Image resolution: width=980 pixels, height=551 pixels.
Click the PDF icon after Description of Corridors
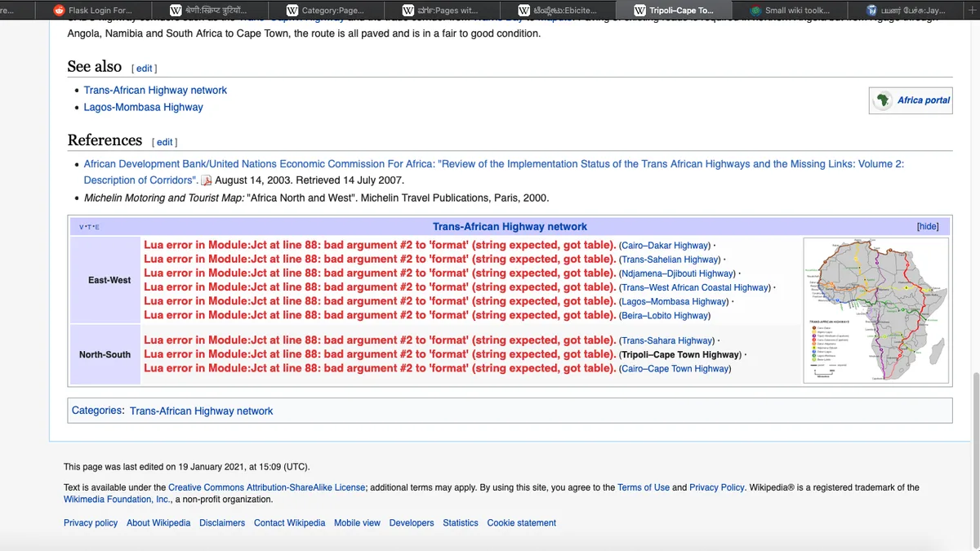point(206,180)
